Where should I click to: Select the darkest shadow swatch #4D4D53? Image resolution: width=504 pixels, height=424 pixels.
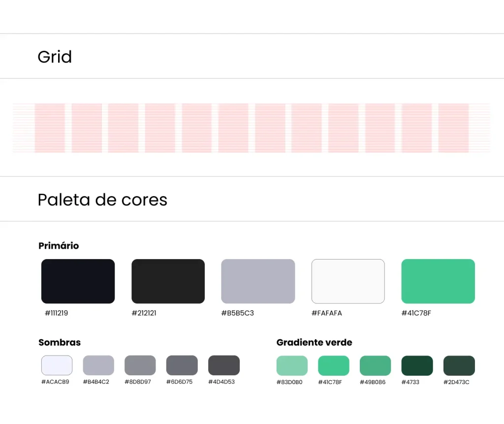224,365
